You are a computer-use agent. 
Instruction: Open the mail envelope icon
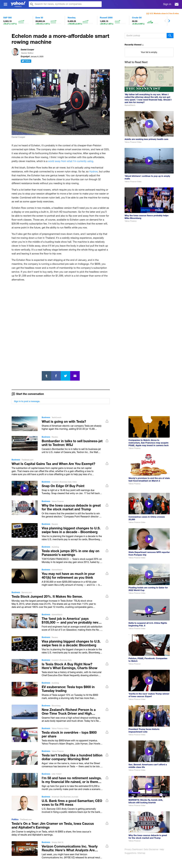click(176, 4)
